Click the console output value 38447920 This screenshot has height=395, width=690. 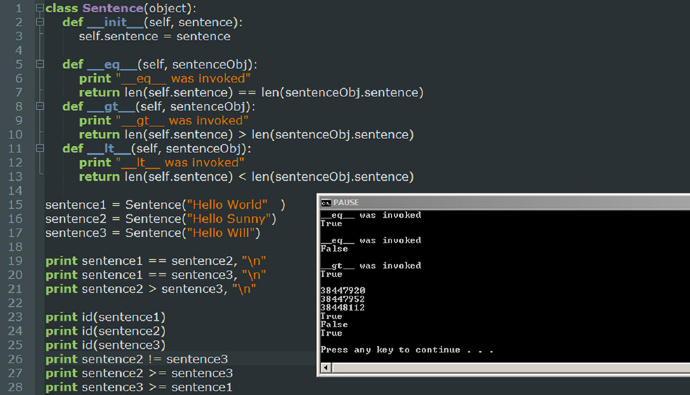[x=343, y=291]
